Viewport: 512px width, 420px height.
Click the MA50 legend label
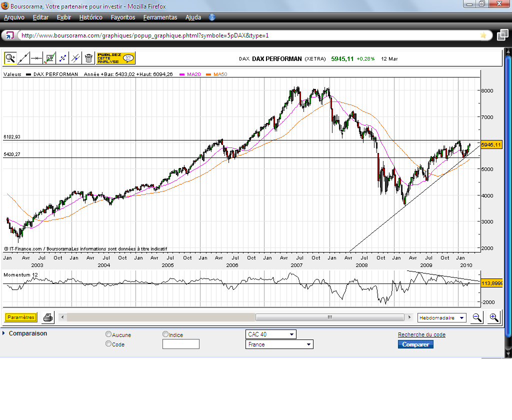(x=220, y=74)
